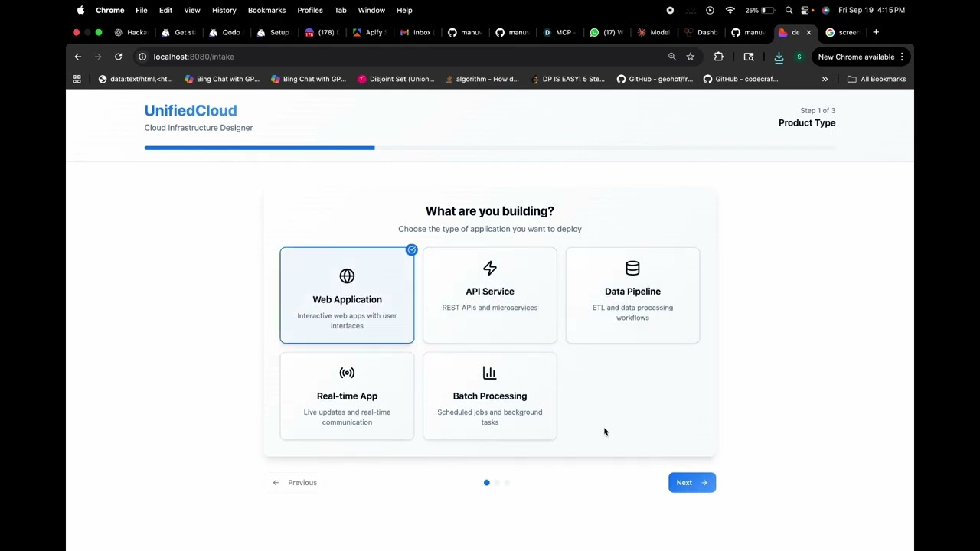
Task: Click the side panel icon in toolbar
Action: (x=749, y=57)
